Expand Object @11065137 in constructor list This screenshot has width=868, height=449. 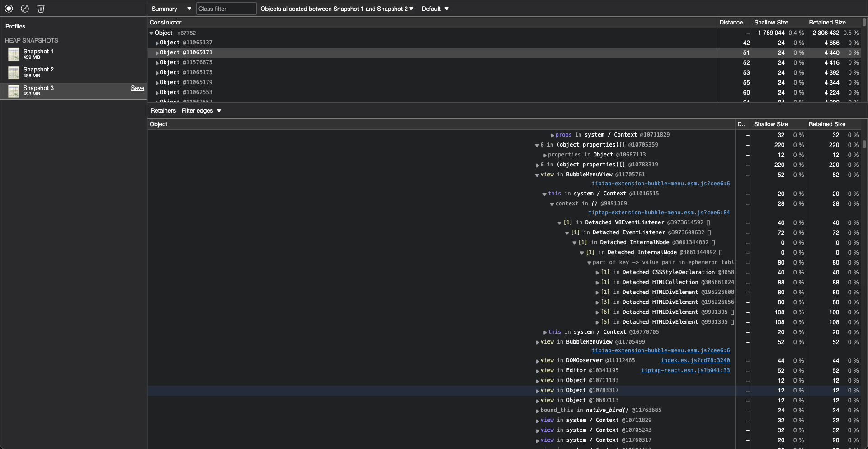coord(157,43)
